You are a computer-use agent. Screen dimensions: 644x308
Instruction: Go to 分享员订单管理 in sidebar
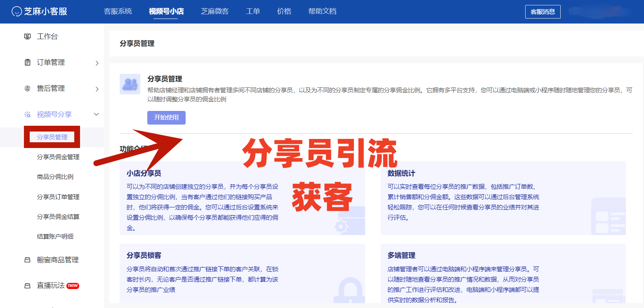(x=58, y=197)
